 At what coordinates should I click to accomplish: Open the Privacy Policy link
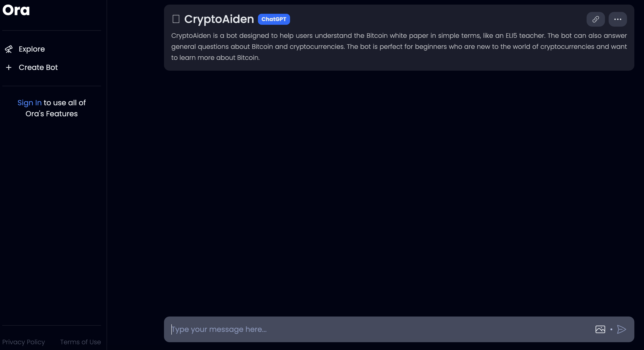pos(23,342)
